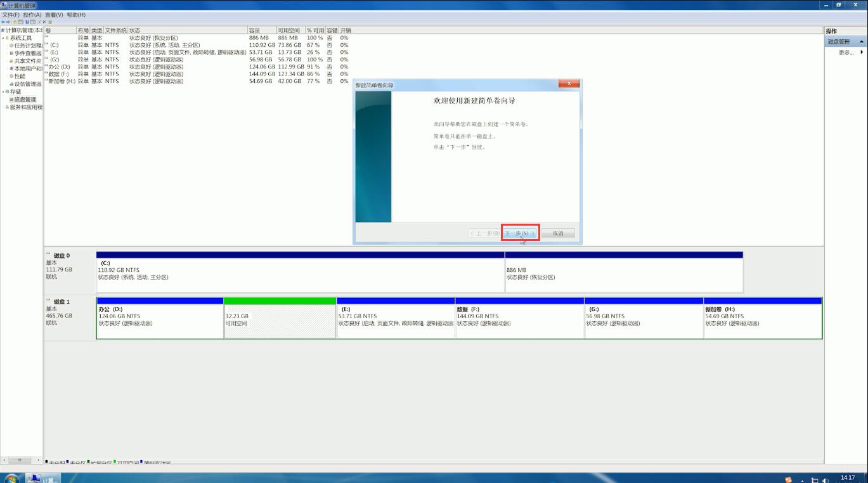Select the 32.23 GB free space block
This screenshot has height=483, width=868.
280,318
